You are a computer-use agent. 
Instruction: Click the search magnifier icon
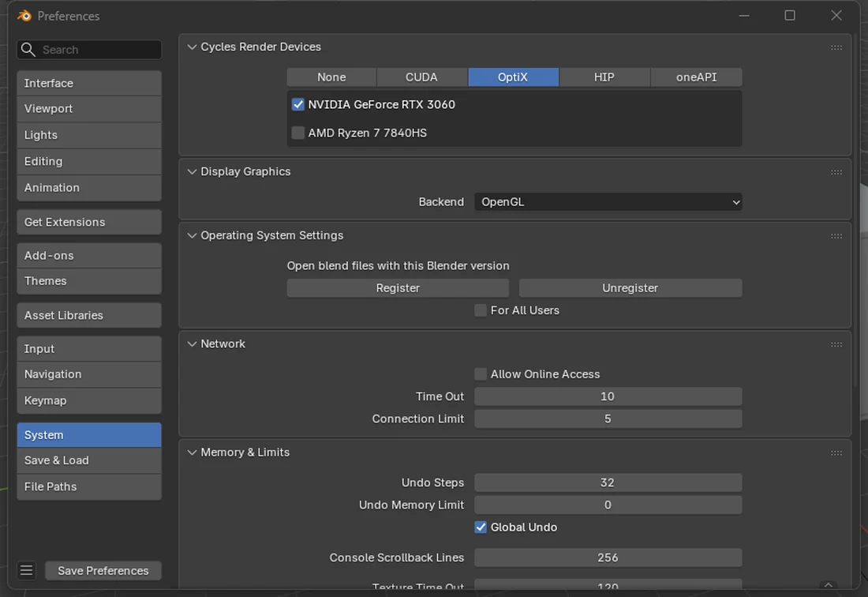pos(28,50)
